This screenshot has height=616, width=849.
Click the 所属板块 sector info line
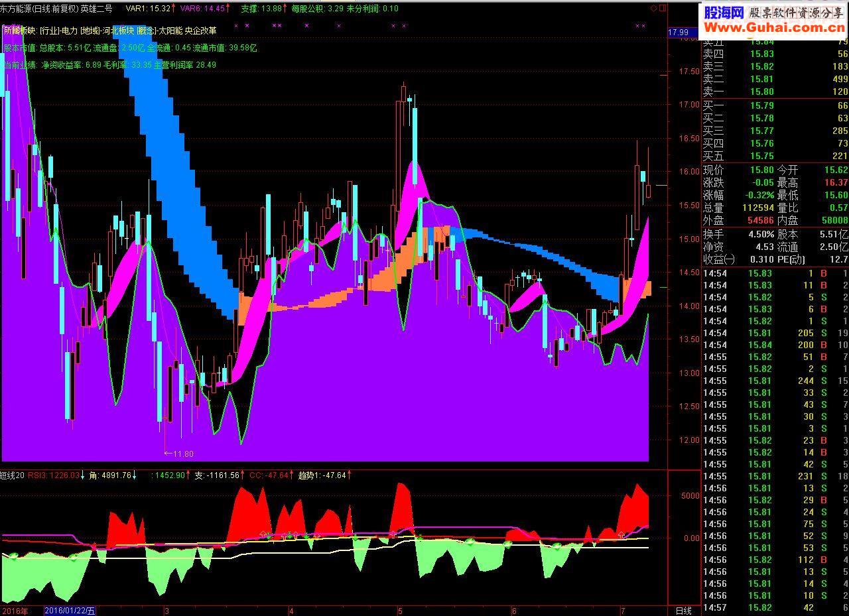pyautogui.click(x=110, y=31)
